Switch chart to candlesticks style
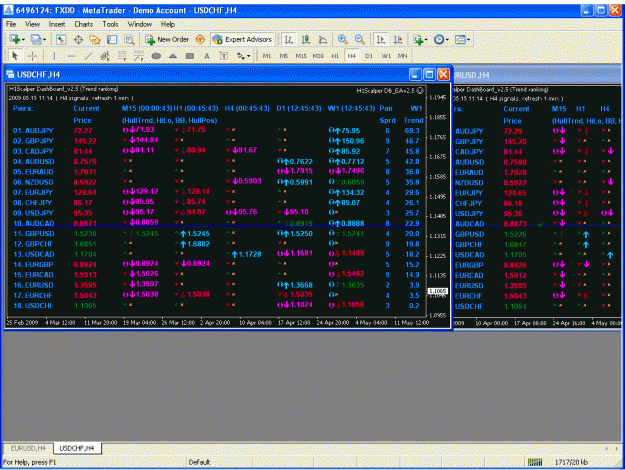The width and height of the screenshot is (625, 470). point(306,39)
